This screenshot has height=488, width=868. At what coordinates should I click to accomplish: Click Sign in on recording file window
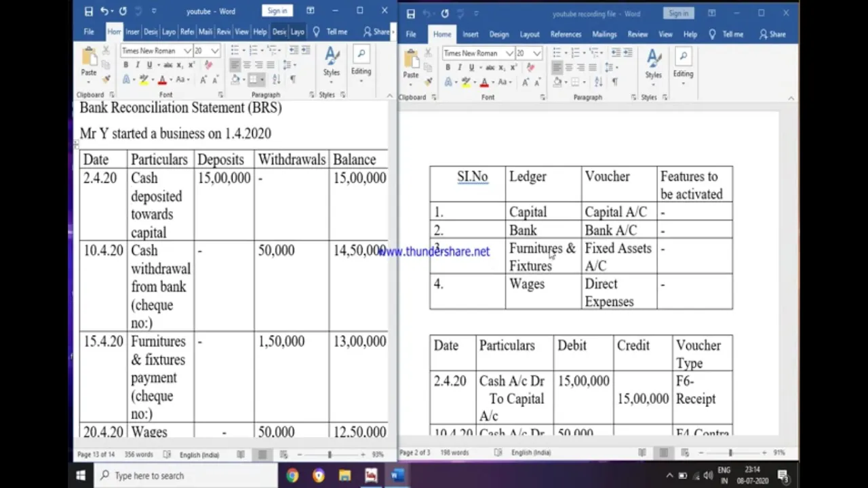(678, 14)
